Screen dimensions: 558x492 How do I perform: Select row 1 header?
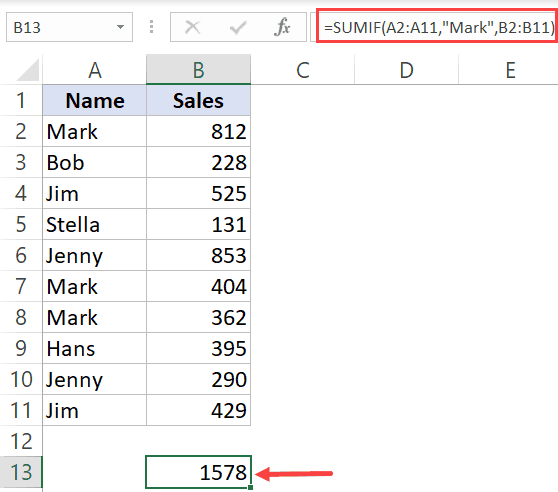pos(21,100)
